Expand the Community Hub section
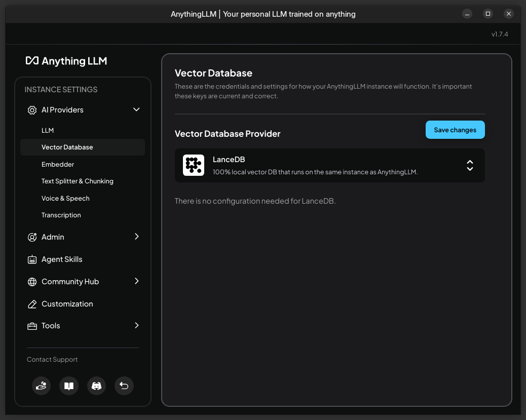The image size is (526, 420). (x=136, y=281)
